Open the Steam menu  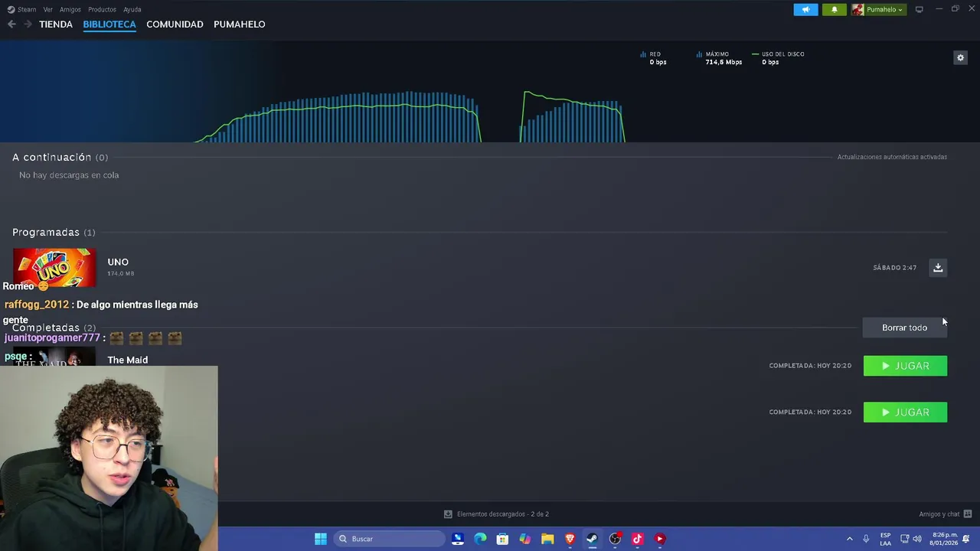click(22, 9)
